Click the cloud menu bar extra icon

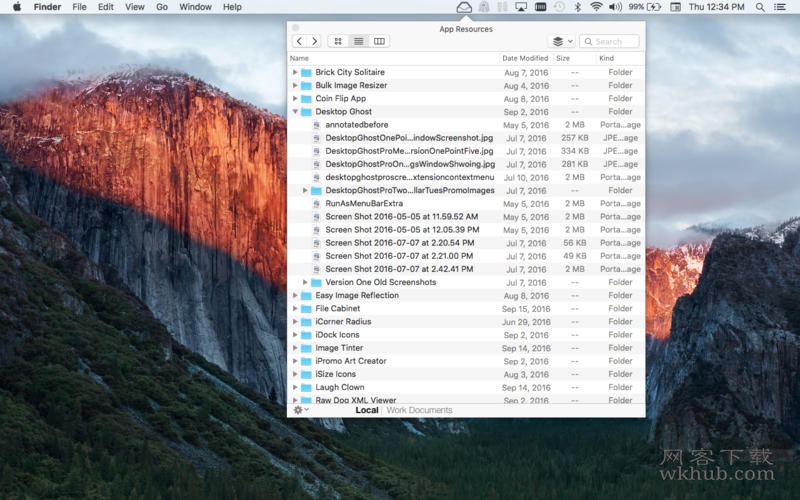tap(464, 7)
